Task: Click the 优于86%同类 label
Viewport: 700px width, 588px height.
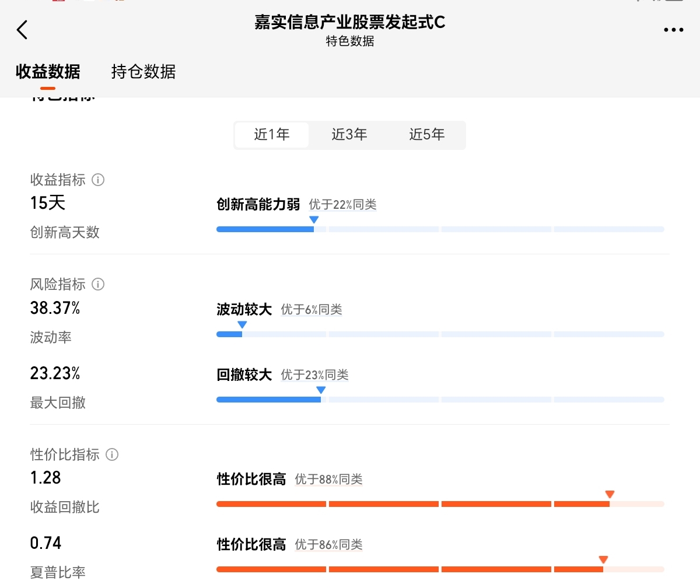Action: 329,545
